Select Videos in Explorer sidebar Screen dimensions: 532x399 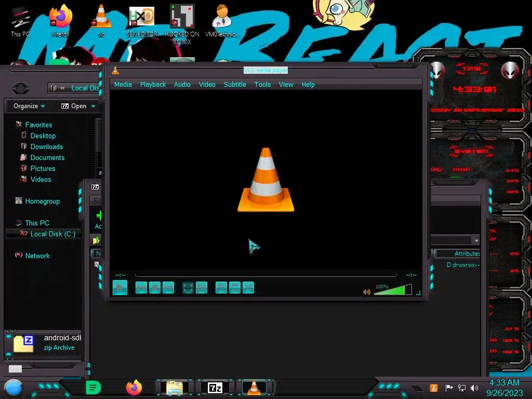click(x=41, y=179)
